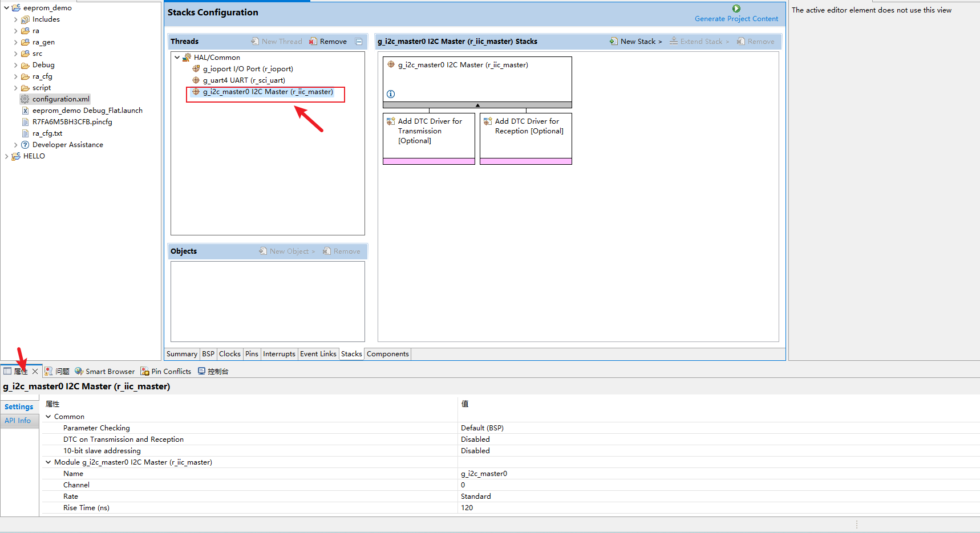Click Generate Project Content link
The width and height of the screenshot is (980, 533).
coord(736,19)
